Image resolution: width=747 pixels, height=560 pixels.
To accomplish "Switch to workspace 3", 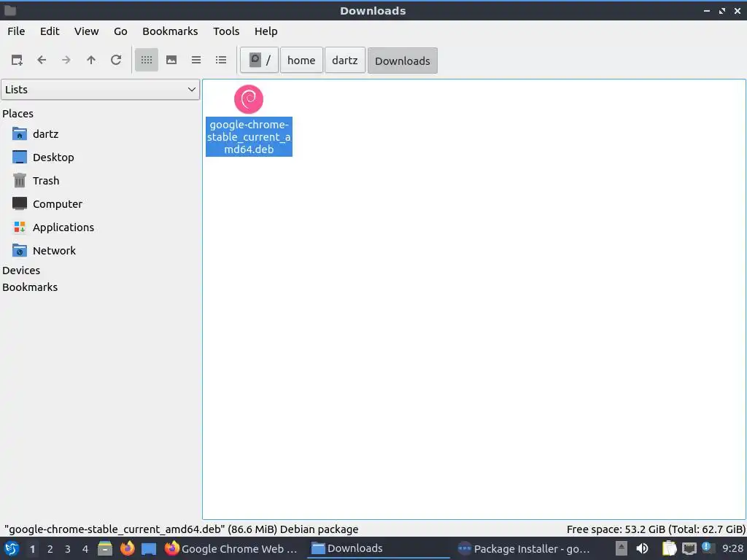I will [68, 549].
